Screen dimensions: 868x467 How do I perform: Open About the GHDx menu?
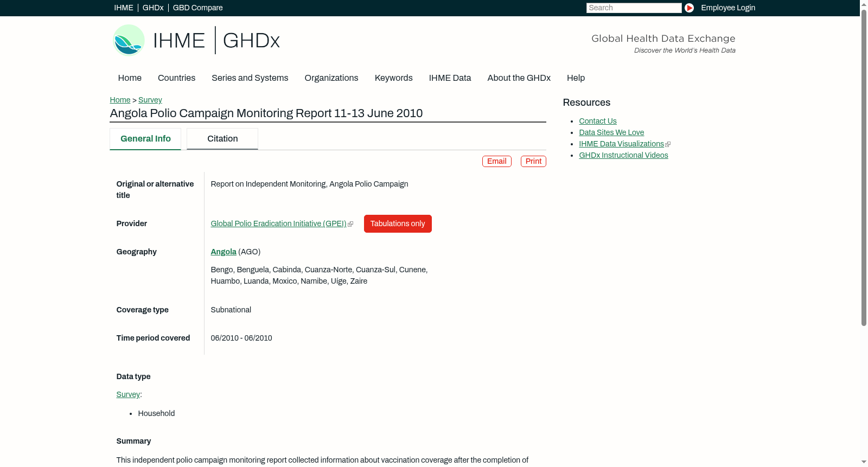pos(519,78)
